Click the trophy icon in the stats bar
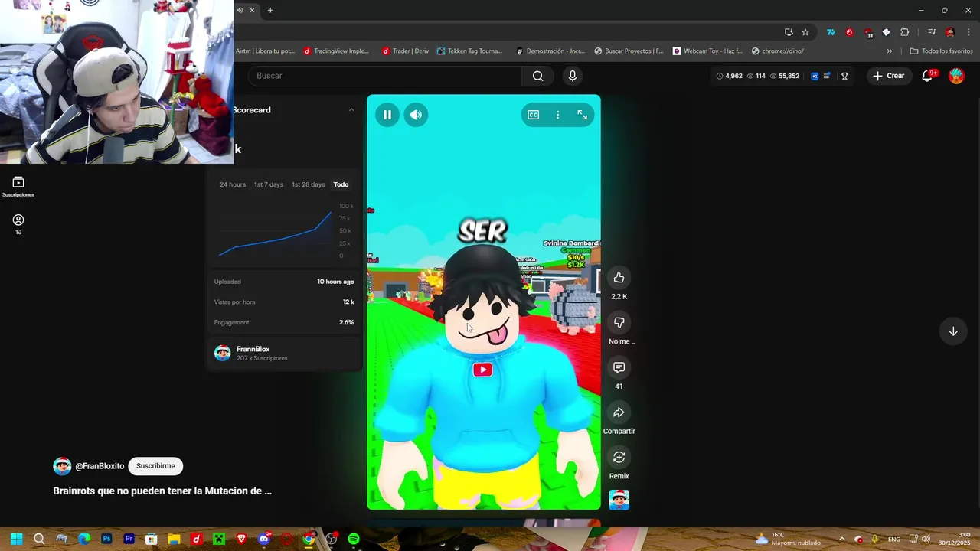 [844, 76]
